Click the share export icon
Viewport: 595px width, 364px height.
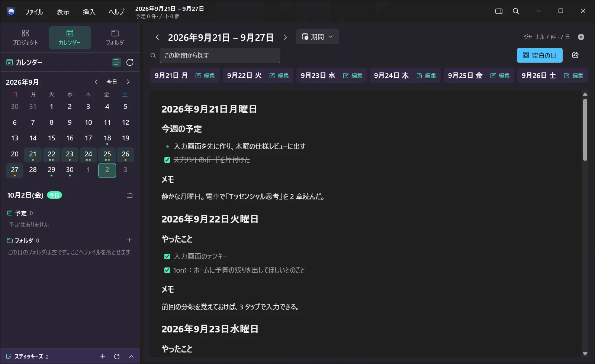575,55
